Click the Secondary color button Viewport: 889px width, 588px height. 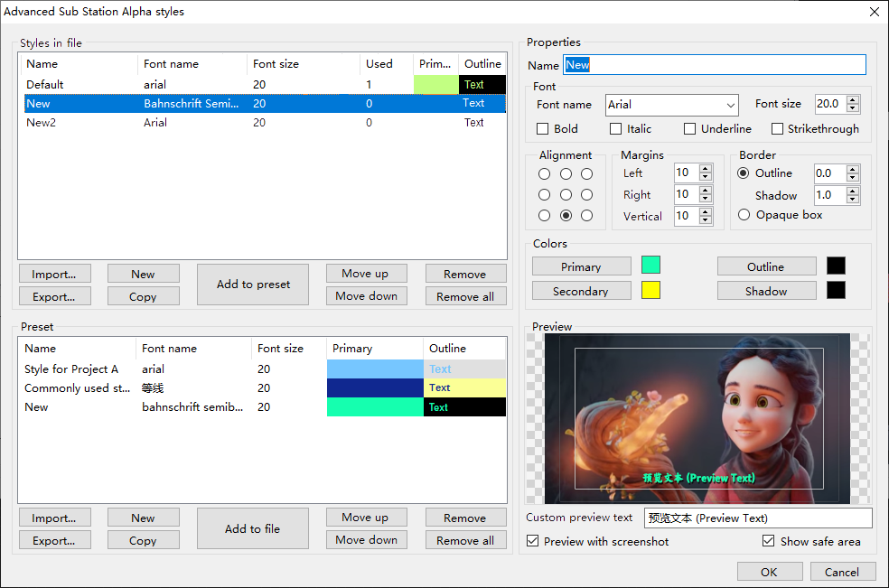(x=581, y=291)
